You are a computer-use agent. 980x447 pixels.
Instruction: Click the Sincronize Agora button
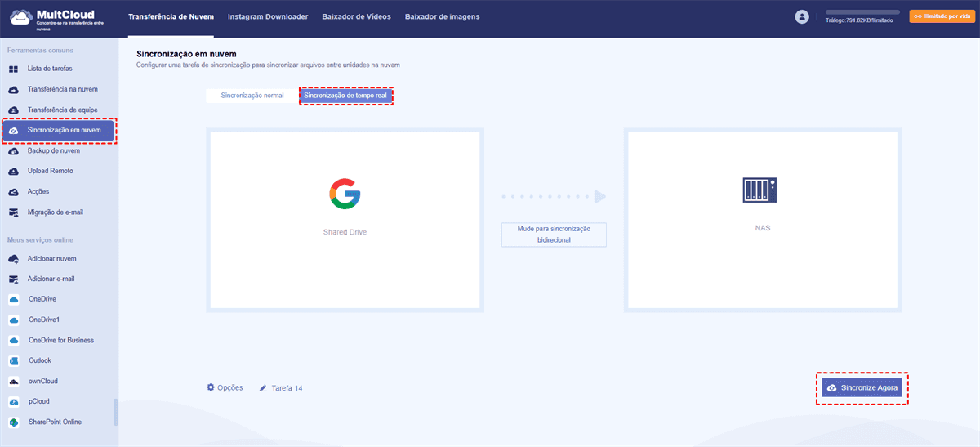(x=862, y=388)
